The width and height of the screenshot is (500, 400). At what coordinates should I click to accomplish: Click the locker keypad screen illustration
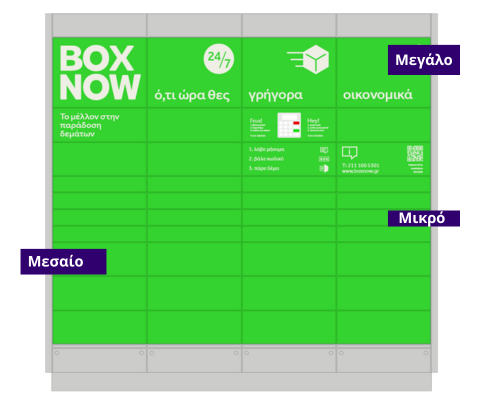tap(289, 125)
